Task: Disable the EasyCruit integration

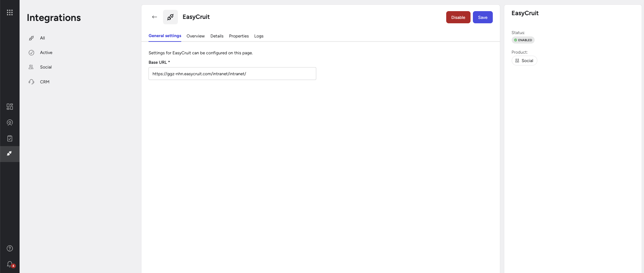Action: click(458, 17)
